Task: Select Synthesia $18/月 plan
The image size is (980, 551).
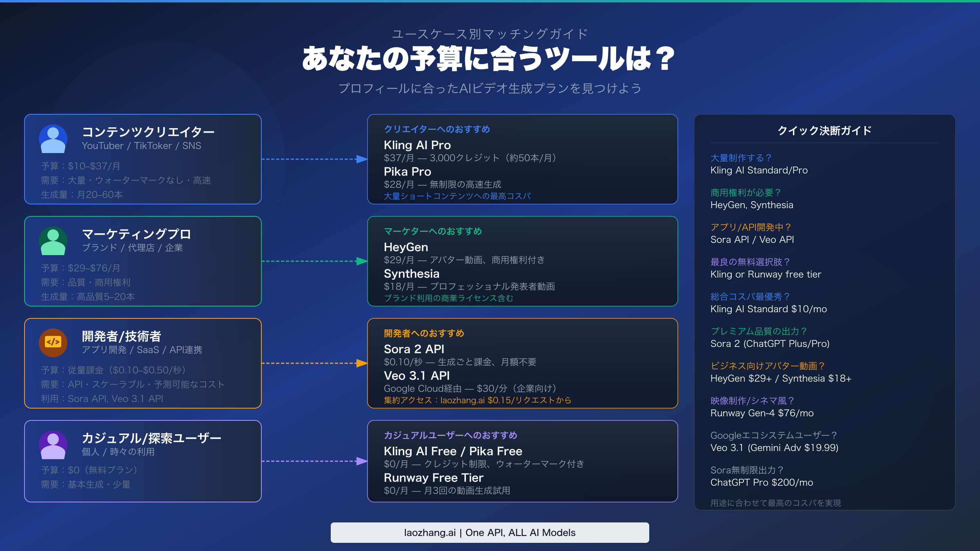Action: tap(411, 273)
